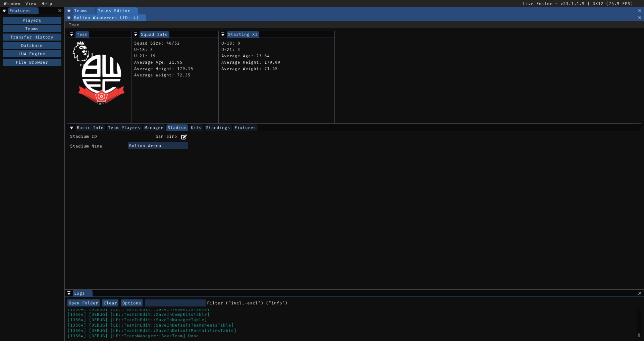This screenshot has width=644, height=341.
Task: Close the Features panel
Action: pyautogui.click(x=60, y=11)
